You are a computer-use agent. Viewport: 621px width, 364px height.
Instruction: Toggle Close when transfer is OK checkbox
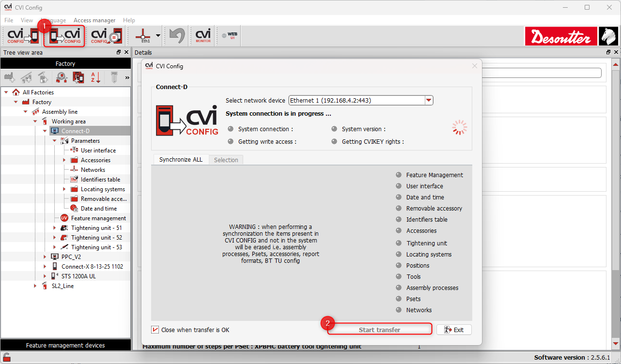155,330
